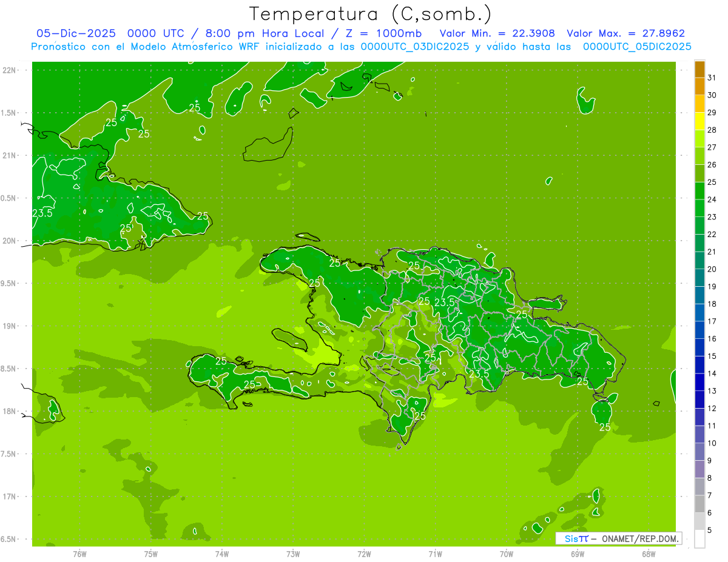Click the "22N" latitude label

[x=9, y=70]
